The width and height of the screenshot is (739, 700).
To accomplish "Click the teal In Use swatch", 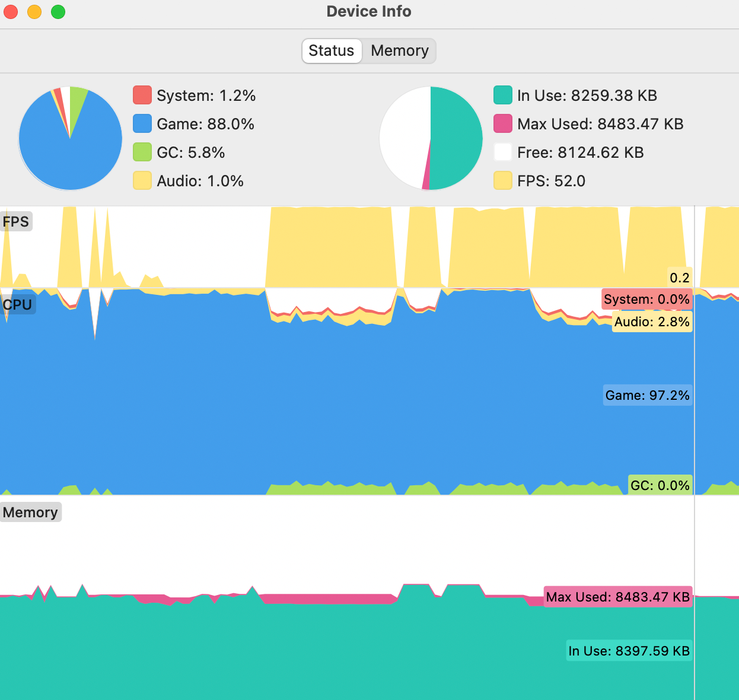I will point(503,95).
